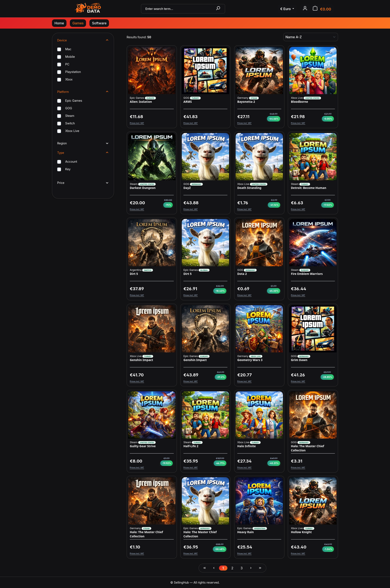Click the €0.00 cart total

pos(326,9)
